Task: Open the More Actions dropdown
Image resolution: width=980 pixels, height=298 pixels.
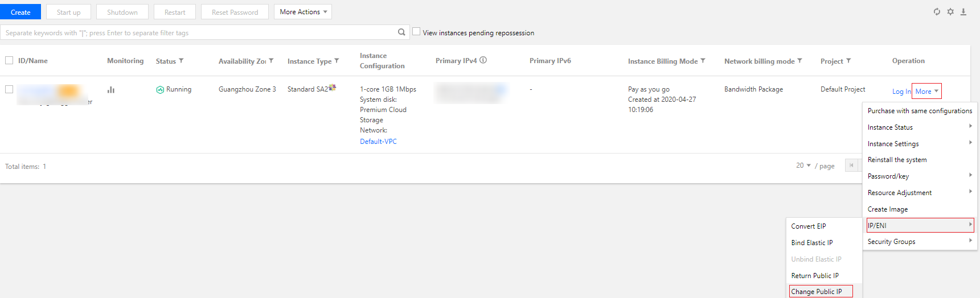Action: pyautogui.click(x=303, y=12)
